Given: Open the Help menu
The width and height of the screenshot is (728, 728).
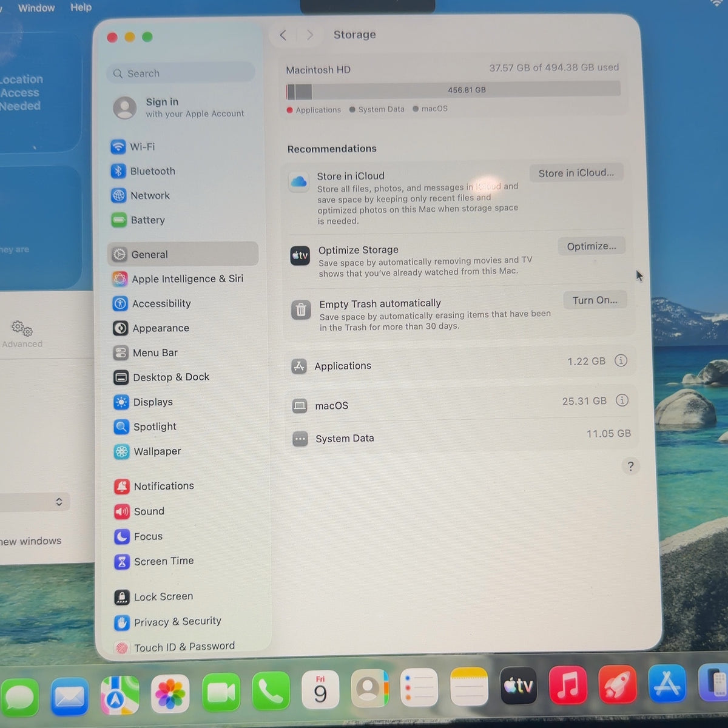Looking at the screenshot, I should 81,7.
